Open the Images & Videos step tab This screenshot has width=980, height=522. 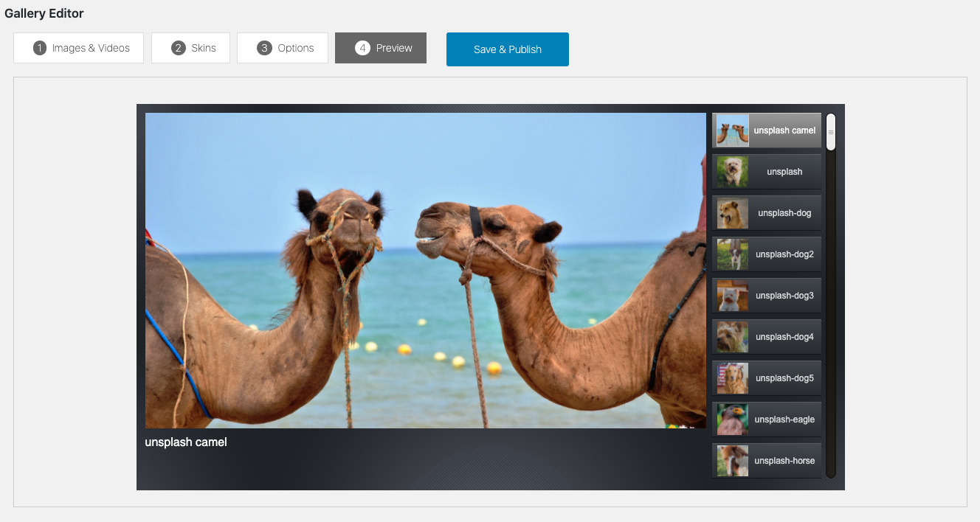pyautogui.click(x=78, y=48)
